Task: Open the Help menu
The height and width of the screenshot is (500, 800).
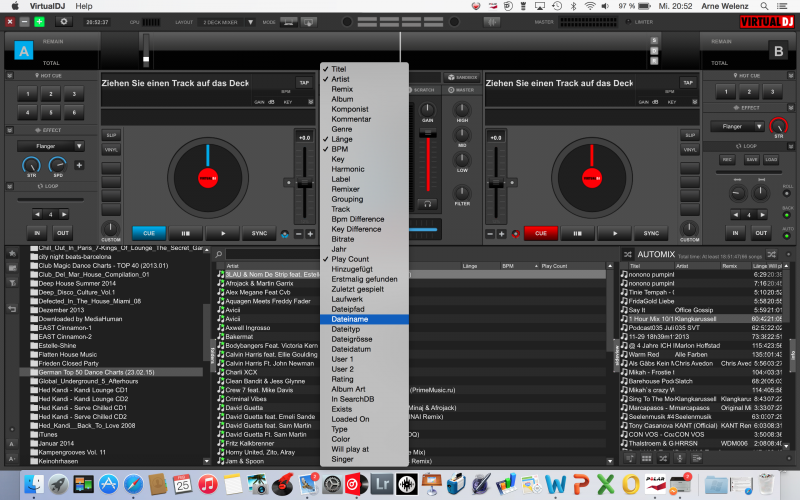Action: (84, 5)
